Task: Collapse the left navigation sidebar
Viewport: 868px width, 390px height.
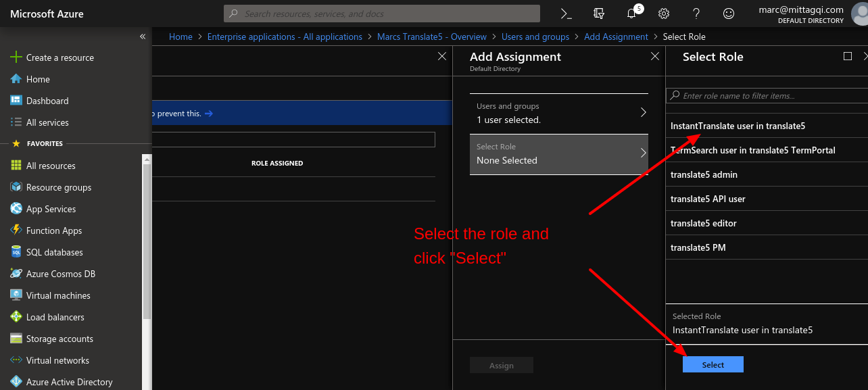Action: [143, 36]
